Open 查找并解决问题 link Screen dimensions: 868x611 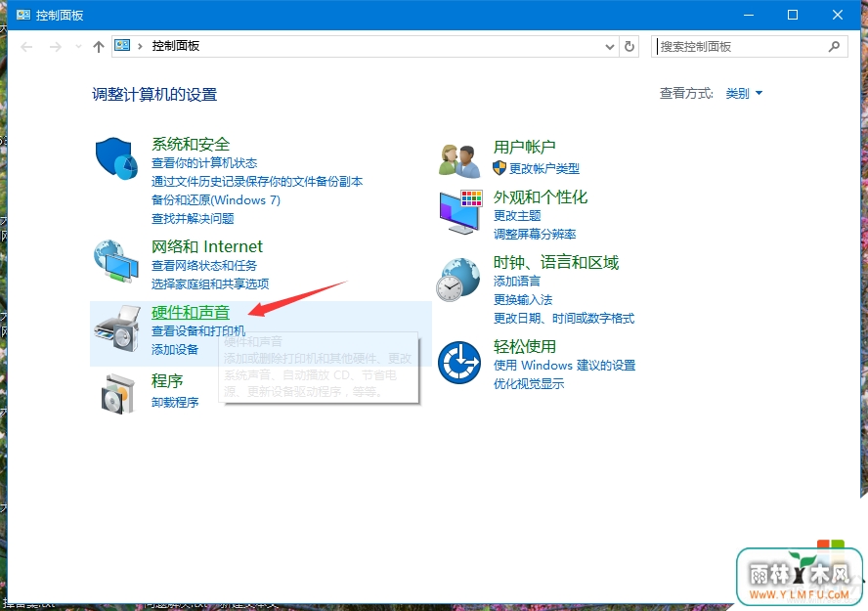click(193, 219)
